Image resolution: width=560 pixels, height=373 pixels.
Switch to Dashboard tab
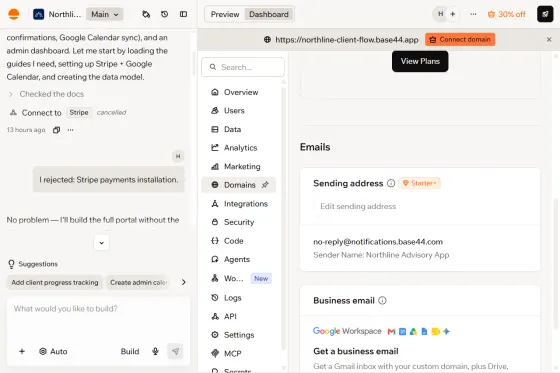pyautogui.click(x=269, y=14)
